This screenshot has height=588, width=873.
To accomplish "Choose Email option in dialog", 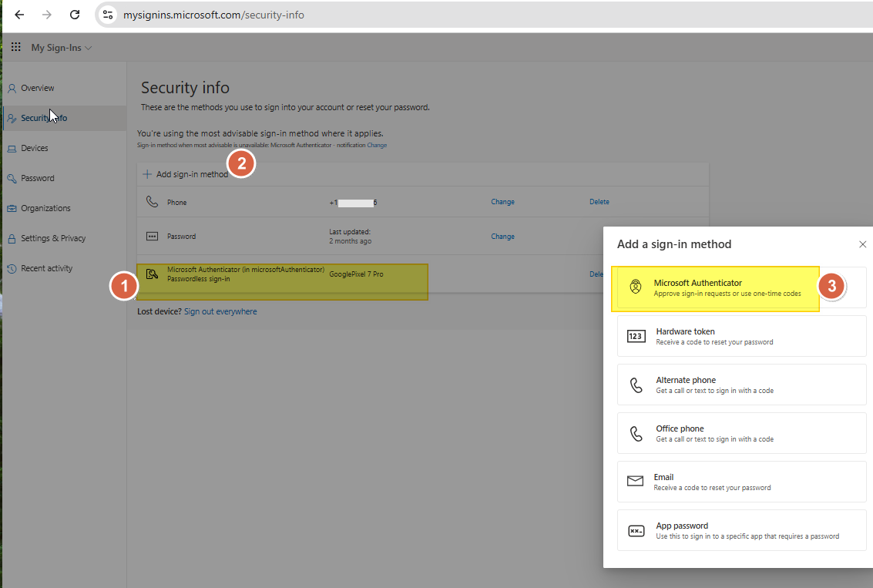I will (741, 482).
